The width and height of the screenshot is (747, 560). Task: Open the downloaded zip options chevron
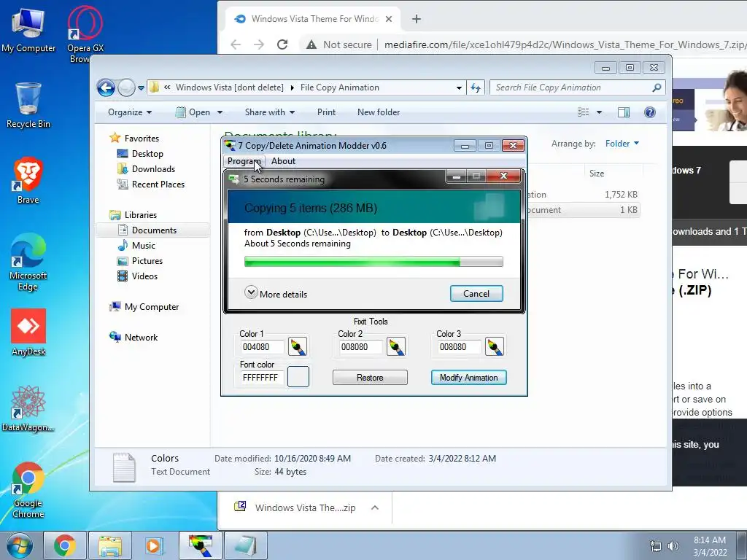[375, 507]
